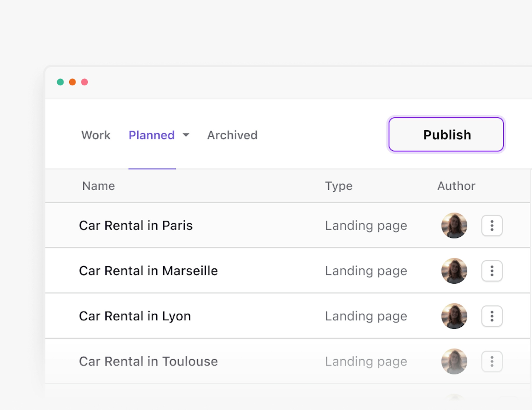
Task: Switch to the Archived tab
Action: click(232, 135)
